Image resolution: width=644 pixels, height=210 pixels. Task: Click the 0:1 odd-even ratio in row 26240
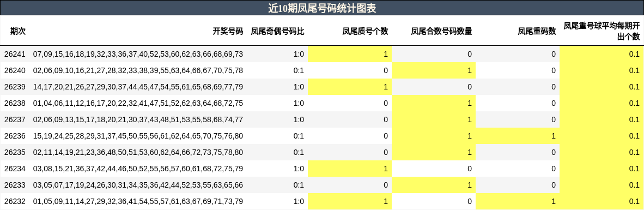click(x=299, y=70)
